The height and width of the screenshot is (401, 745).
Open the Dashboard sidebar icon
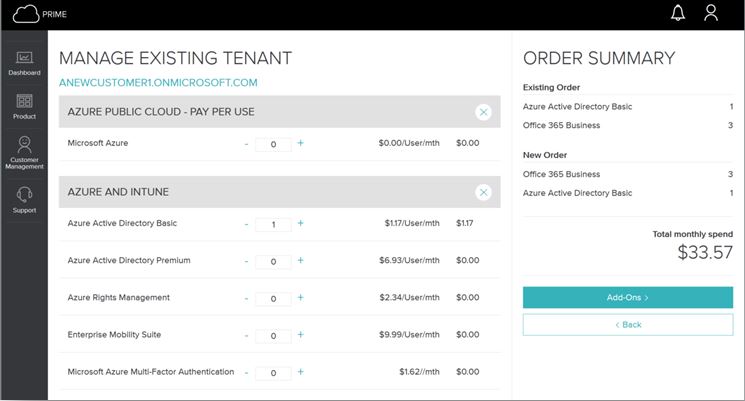coord(25,63)
